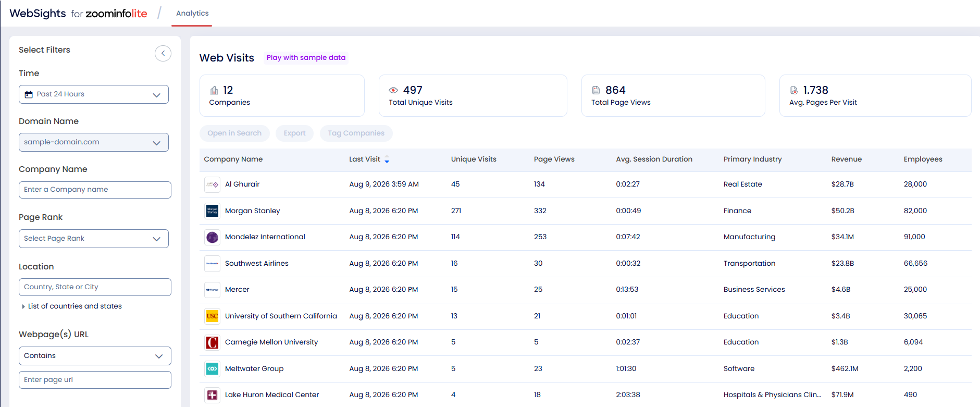Sort by Avg. Session Duration header
The height and width of the screenshot is (407, 980).
(654, 159)
